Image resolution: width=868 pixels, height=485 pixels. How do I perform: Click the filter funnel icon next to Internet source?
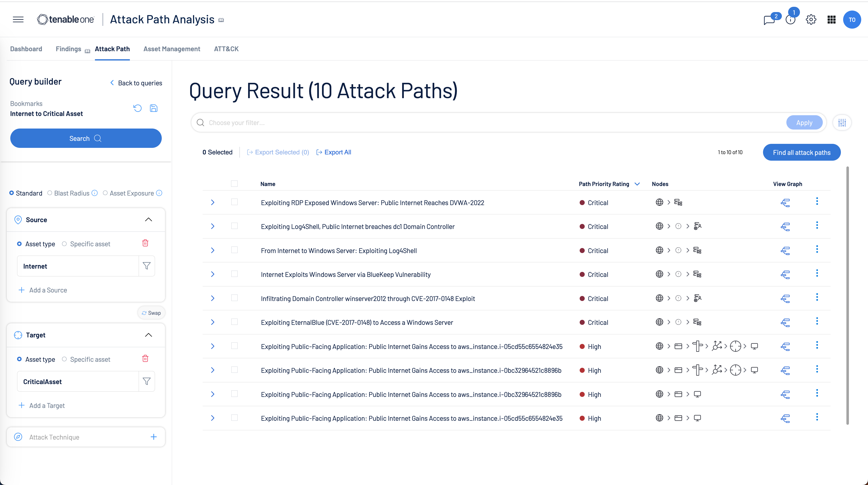pyautogui.click(x=147, y=266)
